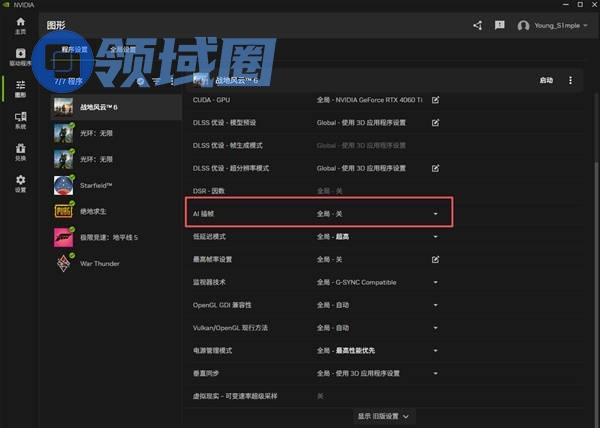Viewport: 600px width, 428px height.
Task: Click the share icon in top bar
Action: coord(477,25)
